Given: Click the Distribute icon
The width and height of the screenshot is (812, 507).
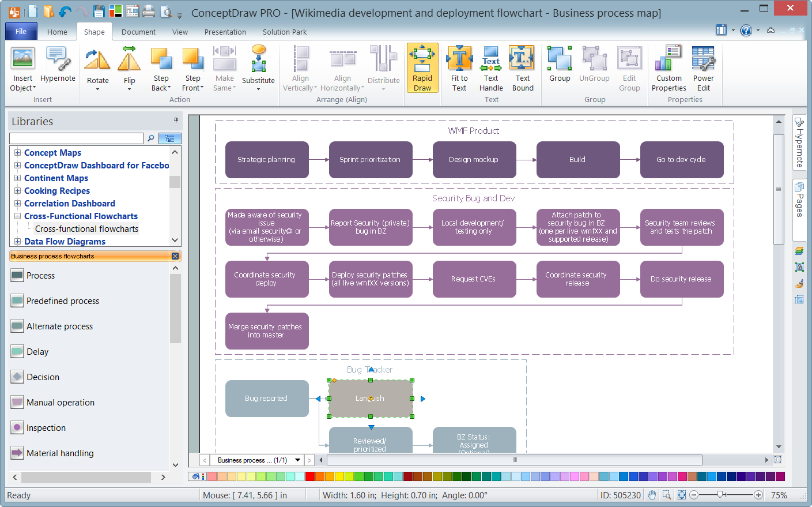Looking at the screenshot, I should point(384,58).
